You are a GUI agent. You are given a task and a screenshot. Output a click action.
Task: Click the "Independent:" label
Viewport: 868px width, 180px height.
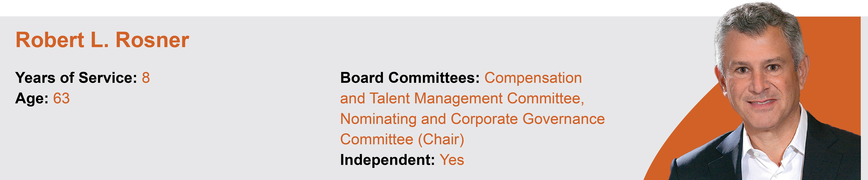387,160
